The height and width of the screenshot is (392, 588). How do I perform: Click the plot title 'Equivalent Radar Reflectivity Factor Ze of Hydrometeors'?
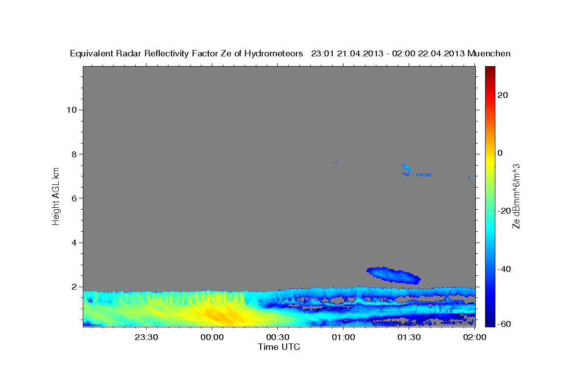click(x=186, y=53)
